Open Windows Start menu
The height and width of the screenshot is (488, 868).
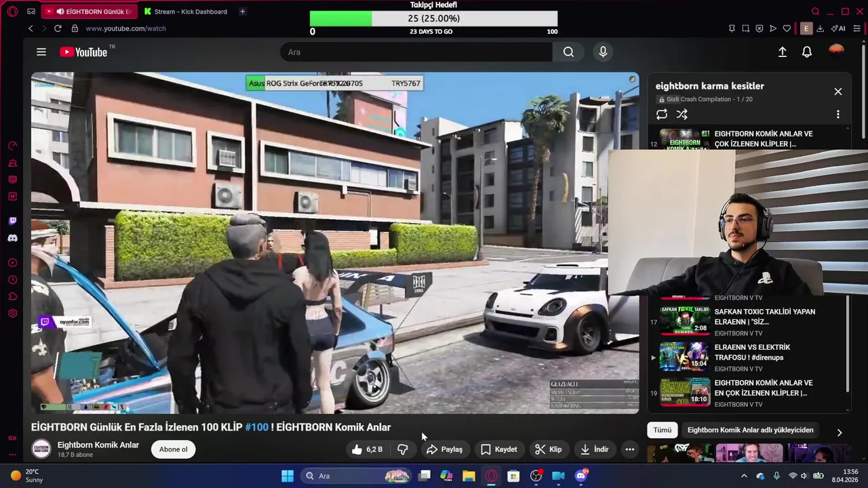pos(288,476)
